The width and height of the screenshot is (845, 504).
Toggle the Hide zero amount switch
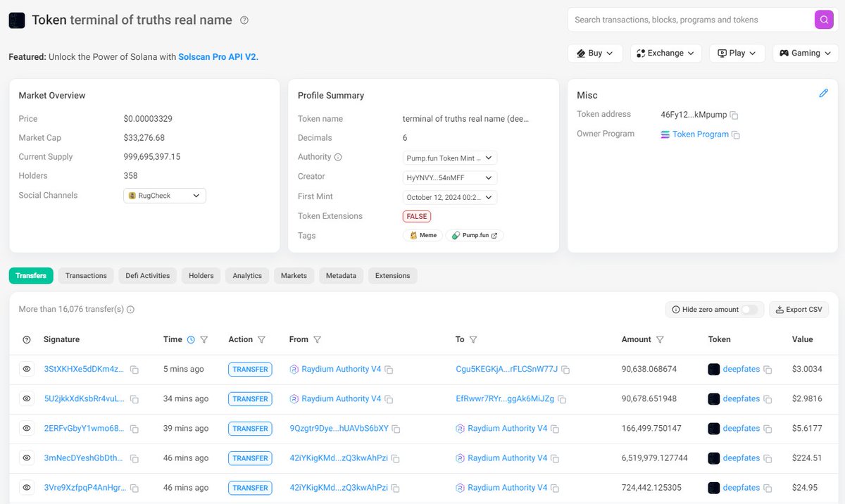point(750,310)
